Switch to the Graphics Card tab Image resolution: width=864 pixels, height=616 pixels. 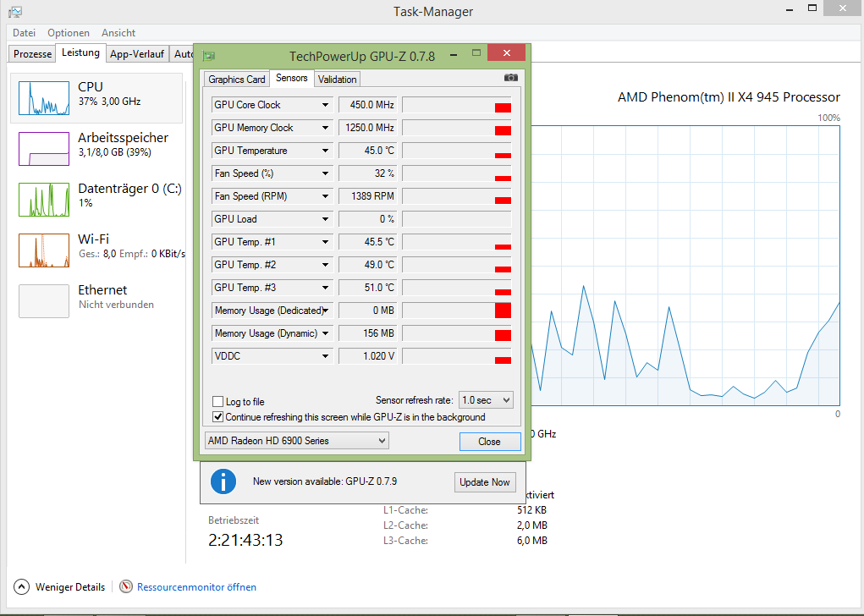point(236,80)
